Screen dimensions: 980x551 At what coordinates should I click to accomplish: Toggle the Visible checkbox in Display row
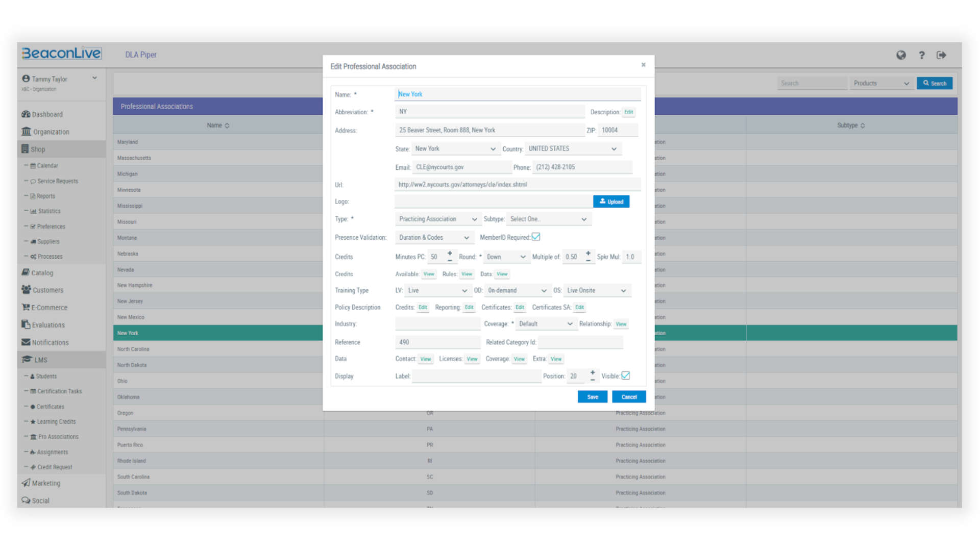(625, 376)
